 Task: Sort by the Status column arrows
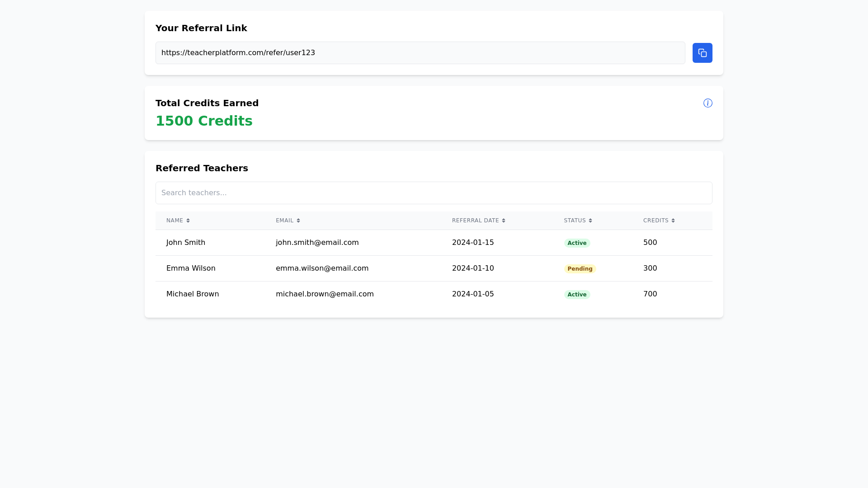coord(590,221)
